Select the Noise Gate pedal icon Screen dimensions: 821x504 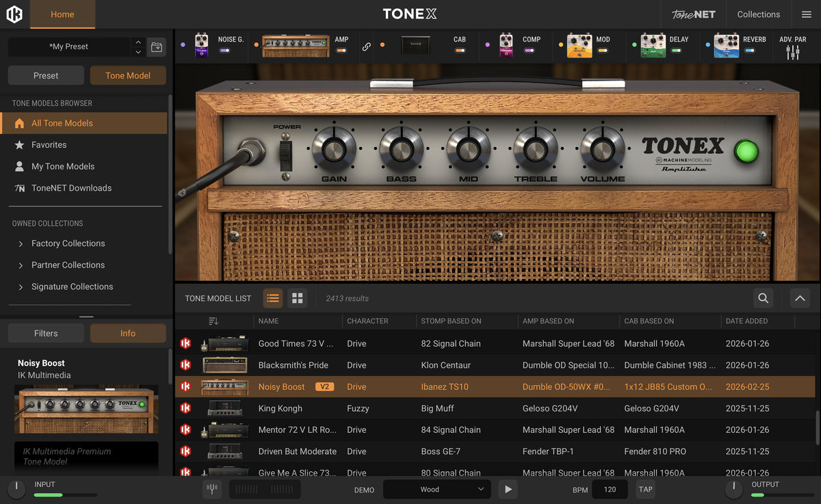point(201,45)
